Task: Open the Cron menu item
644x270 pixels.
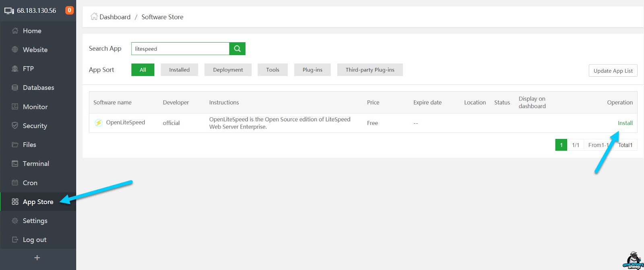Action: tap(30, 183)
